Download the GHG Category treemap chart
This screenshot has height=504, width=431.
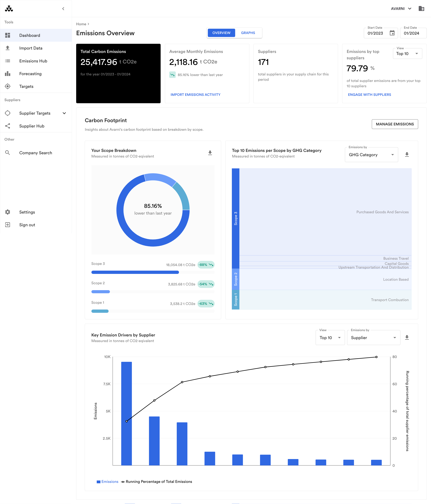click(407, 154)
